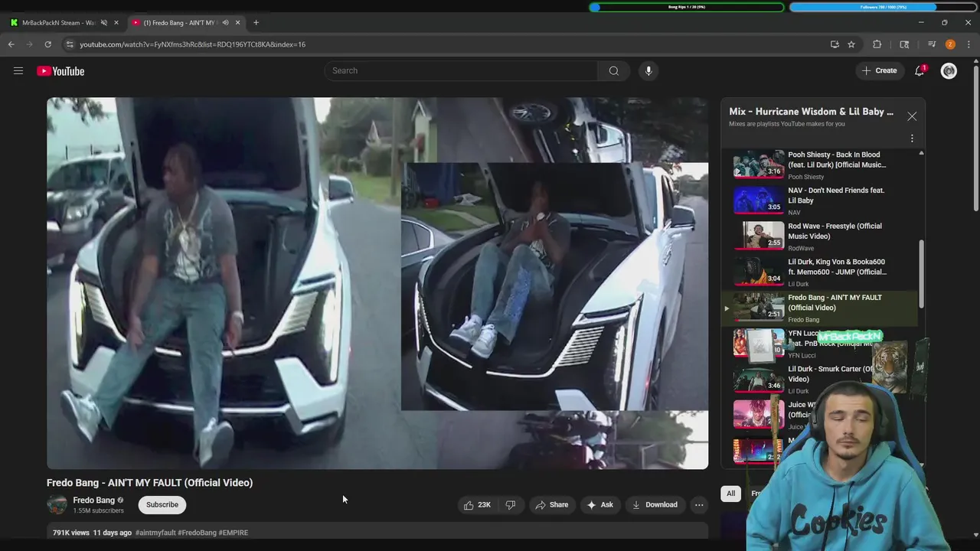This screenshot has height=551, width=980.
Task: Open the notifications bell
Action: [x=920, y=70]
